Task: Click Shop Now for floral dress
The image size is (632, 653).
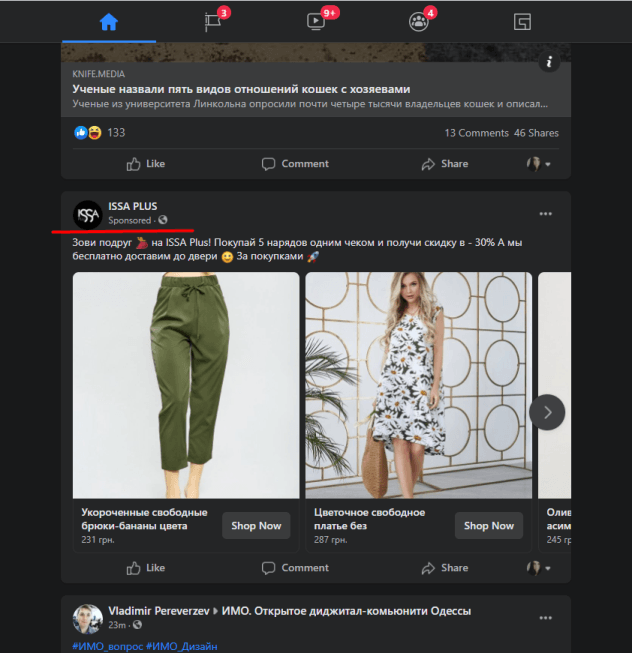Action: 489,525
